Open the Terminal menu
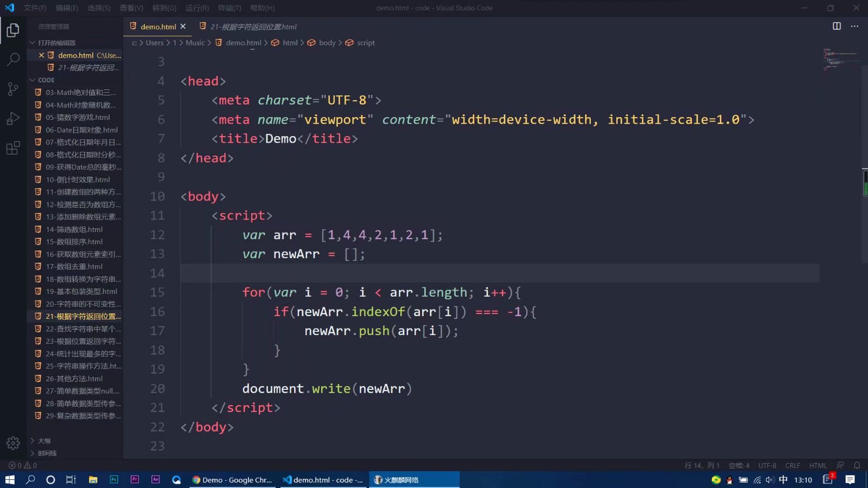The height and width of the screenshot is (488, 868). pos(229,8)
